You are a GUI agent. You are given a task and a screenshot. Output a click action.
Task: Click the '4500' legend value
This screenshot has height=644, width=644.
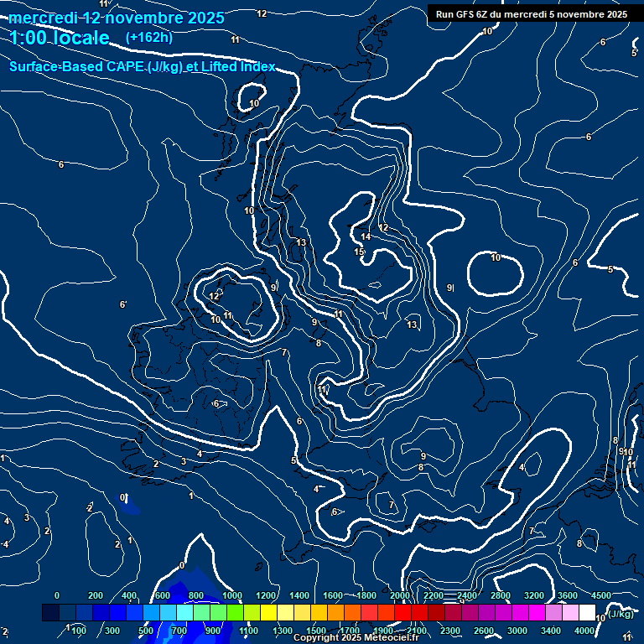tap(601, 595)
